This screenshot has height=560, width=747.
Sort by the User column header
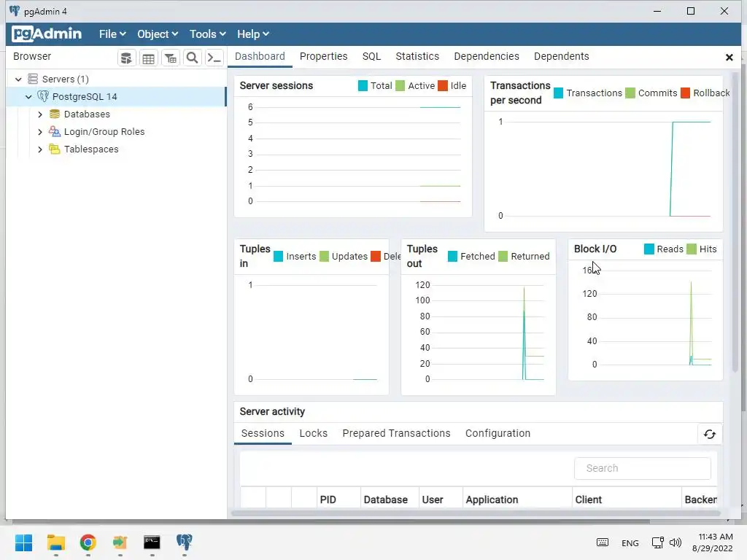[x=441, y=499]
